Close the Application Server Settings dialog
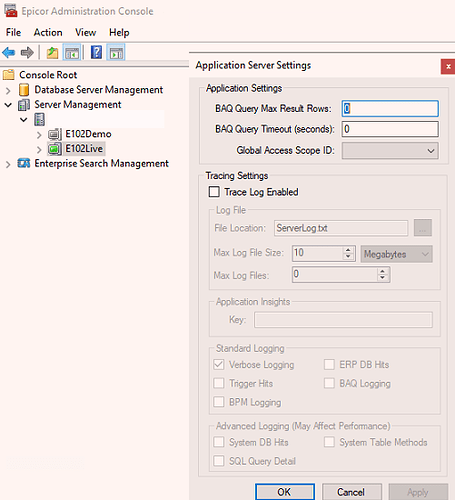Screen dimensions: 455x500 pos(448,67)
